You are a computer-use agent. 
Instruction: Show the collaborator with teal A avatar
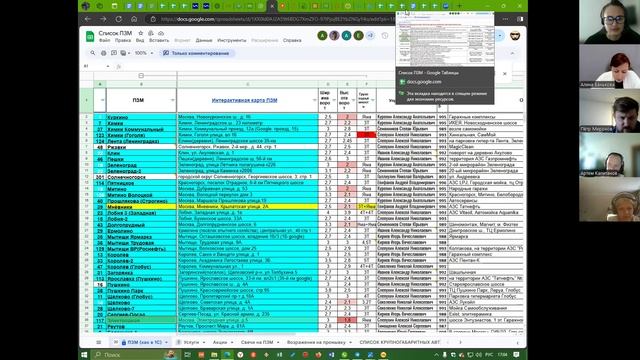[346, 36]
